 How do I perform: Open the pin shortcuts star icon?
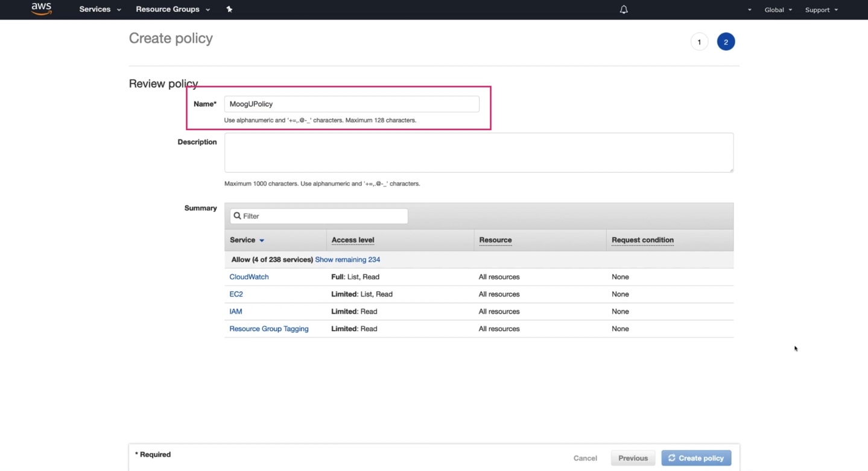coord(229,9)
